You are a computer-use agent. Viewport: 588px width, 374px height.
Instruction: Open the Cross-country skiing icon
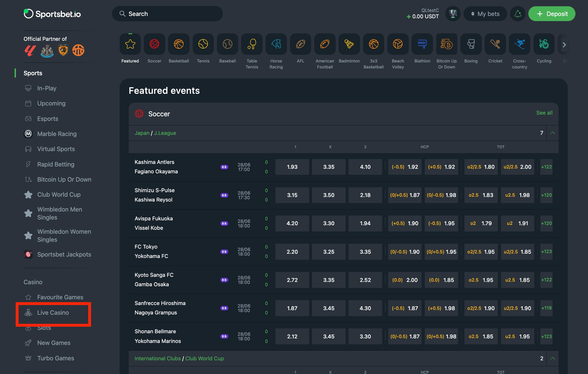[519, 44]
